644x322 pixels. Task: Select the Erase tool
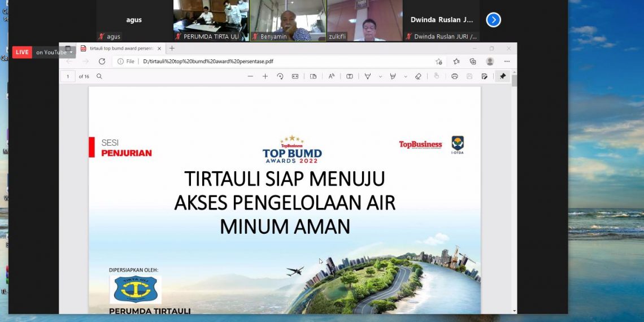tap(418, 76)
